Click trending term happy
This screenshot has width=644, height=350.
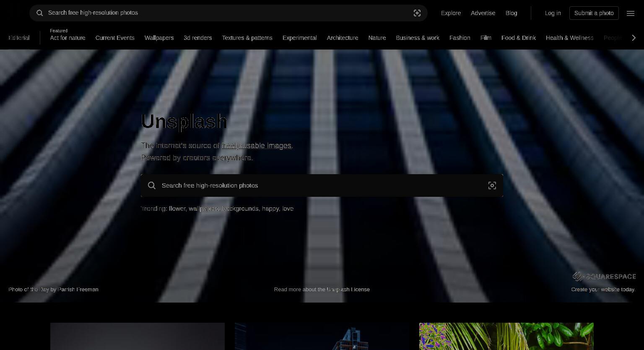click(x=270, y=209)
